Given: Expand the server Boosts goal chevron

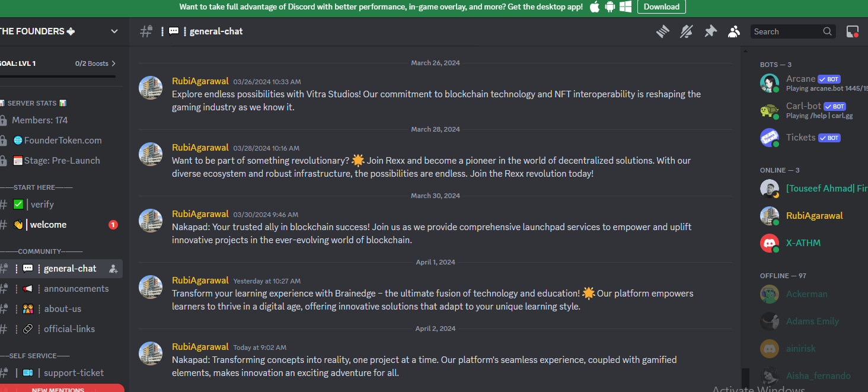Looking at the screenshot, I should [113, 63].
